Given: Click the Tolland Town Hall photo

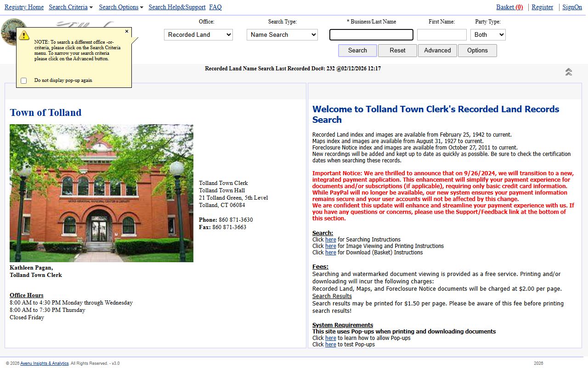Looking at the screenshot, I should coord(102,193).
